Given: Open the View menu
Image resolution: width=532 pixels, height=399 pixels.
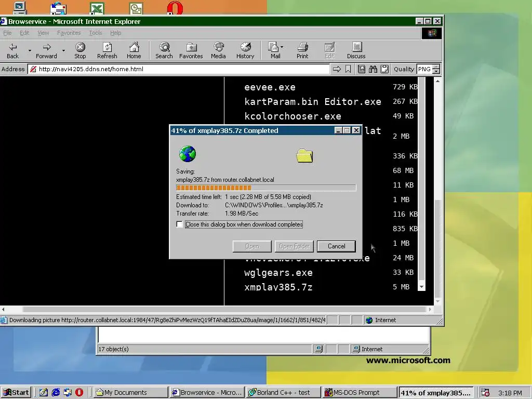Looking at the screenshot, I should [43, 33].
